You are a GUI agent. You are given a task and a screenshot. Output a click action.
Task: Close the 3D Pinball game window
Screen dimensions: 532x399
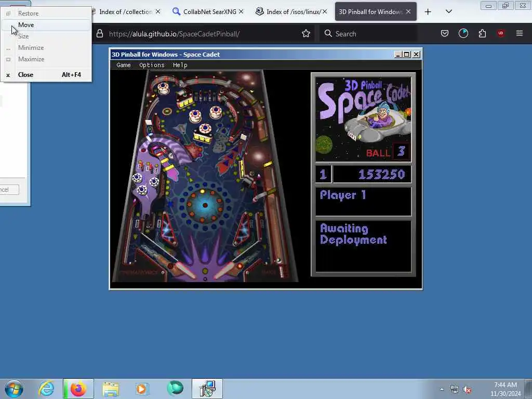pos(416,54)
